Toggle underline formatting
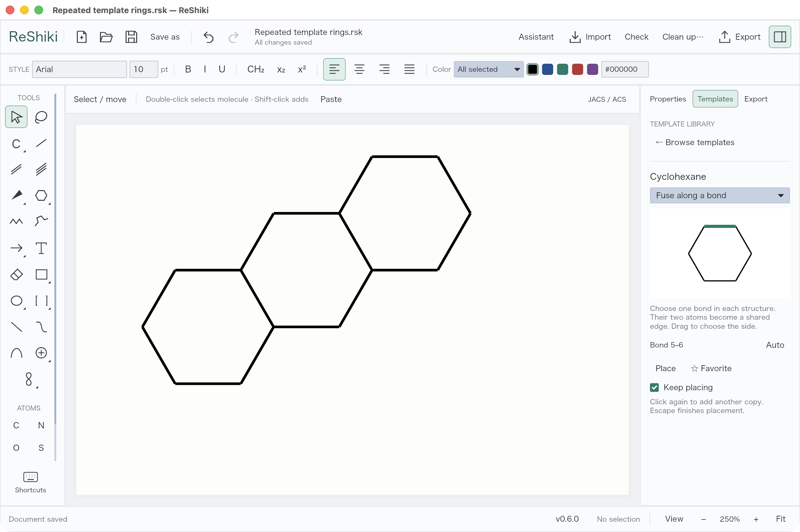 pos(222,69)
